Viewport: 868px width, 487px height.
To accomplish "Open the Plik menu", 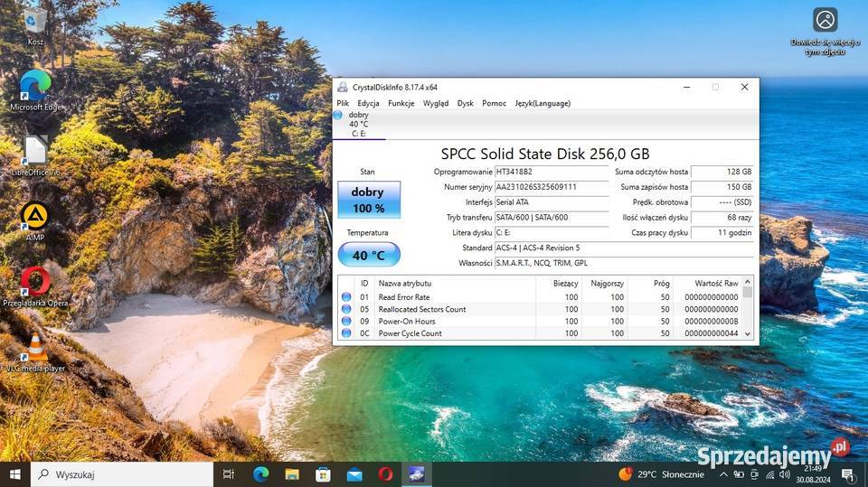I will [343, 103].
